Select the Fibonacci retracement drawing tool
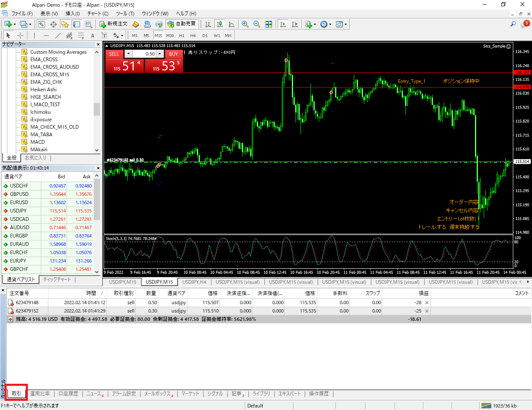 [x=81, y=35]
